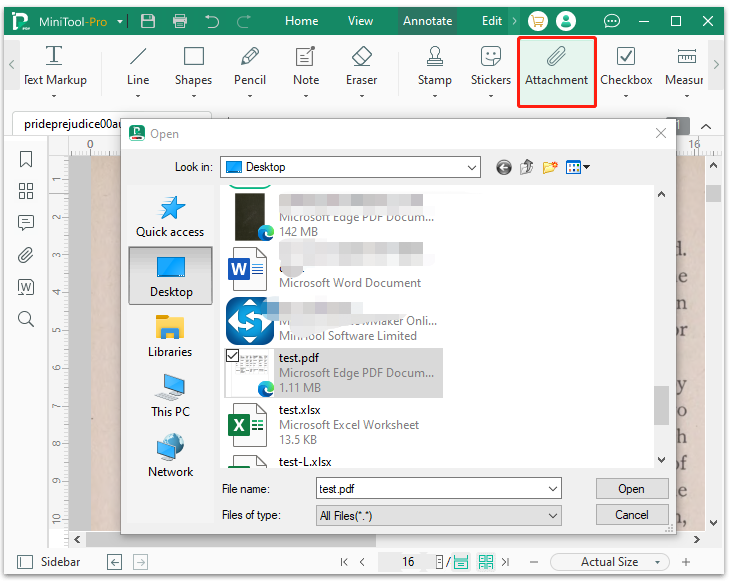Open the user account avatar
This screenshot has height=582, width=731.
pos(566,21)
